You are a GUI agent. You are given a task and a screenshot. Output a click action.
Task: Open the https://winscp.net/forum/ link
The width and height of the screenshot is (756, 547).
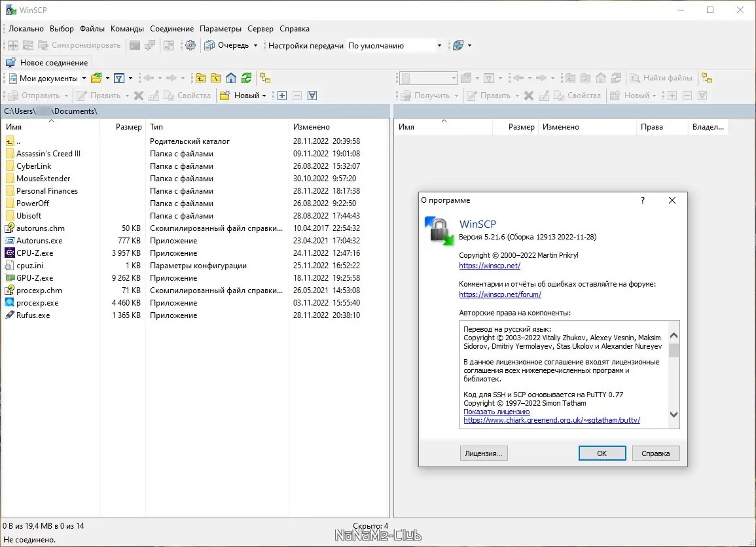tap(500, 294)
